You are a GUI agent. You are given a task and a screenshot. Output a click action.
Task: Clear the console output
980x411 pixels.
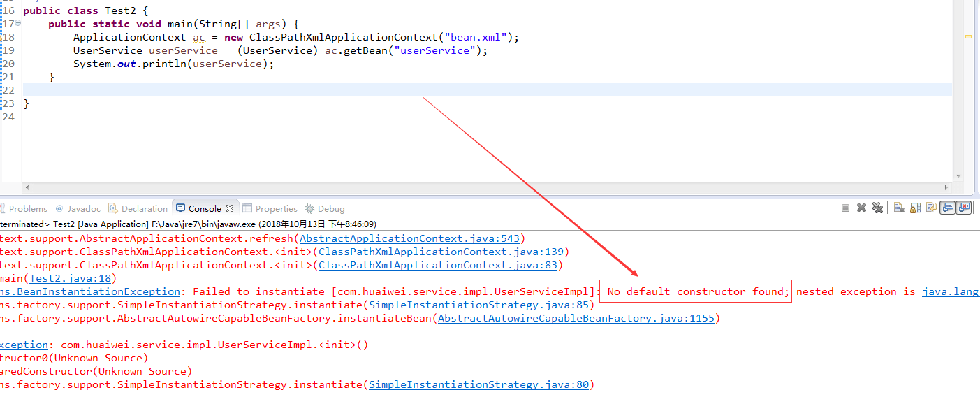[x=899, y=208]
